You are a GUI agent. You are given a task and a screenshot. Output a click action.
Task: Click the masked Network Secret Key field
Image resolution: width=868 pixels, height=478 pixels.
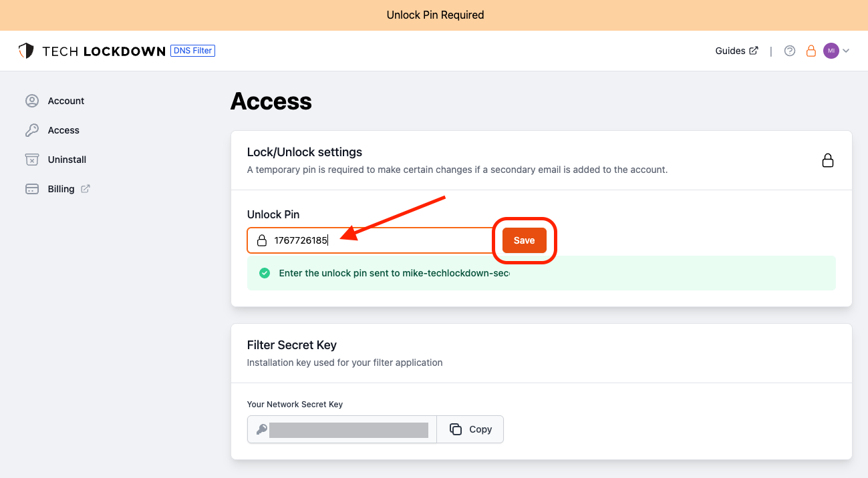click(x=348, y=429)
